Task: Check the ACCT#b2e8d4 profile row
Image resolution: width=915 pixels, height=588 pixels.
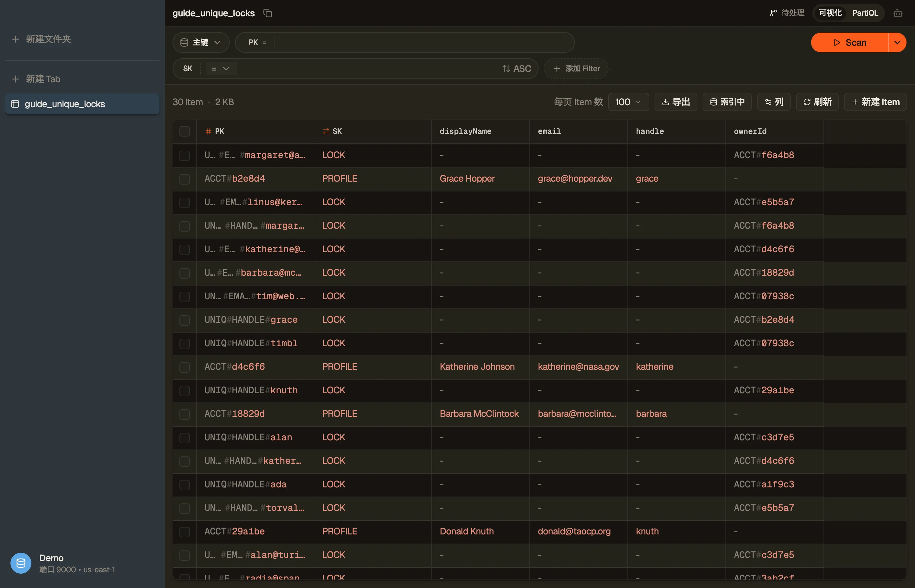Action: point(184,179)
